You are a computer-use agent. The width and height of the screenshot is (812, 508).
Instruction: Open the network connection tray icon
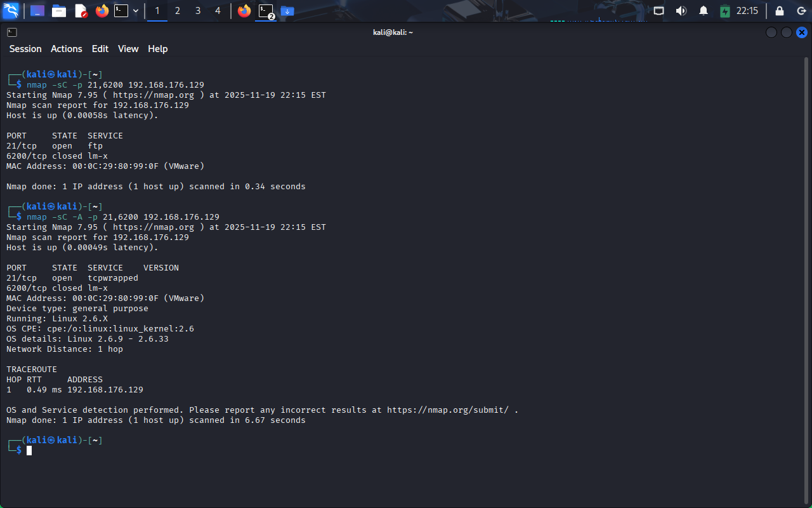659,11
